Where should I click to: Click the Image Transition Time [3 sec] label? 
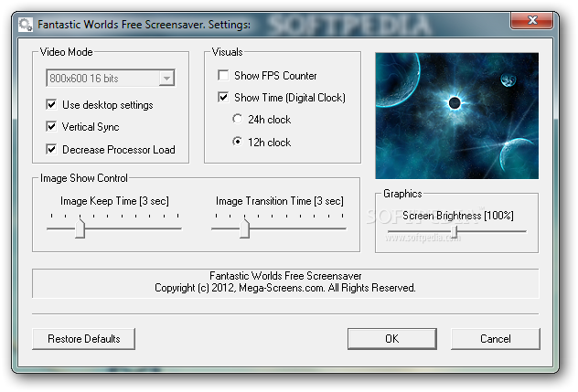pos(280,201)
